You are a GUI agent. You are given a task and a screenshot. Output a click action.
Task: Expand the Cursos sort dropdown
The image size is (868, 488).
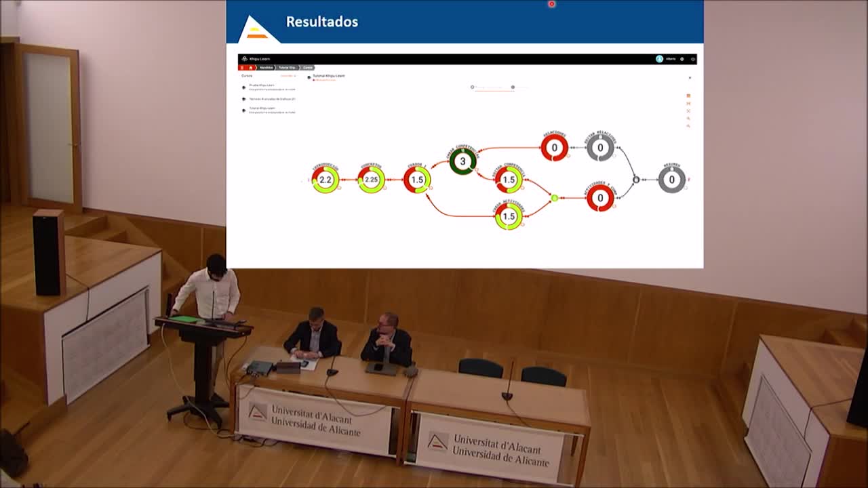coord(288,76)
